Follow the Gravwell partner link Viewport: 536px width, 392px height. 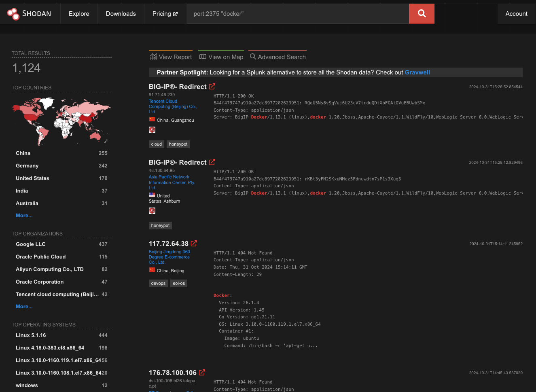(417, 72)
